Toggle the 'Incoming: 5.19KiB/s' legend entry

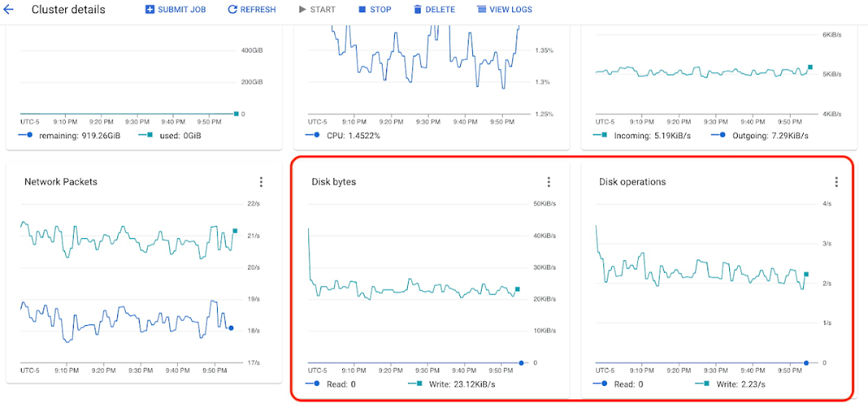pos(643,135)
